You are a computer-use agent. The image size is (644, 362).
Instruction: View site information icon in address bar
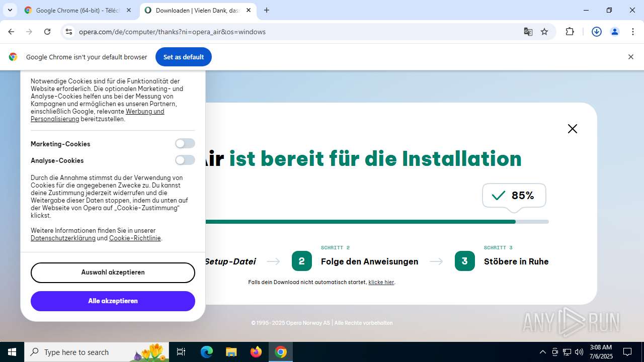69,32
